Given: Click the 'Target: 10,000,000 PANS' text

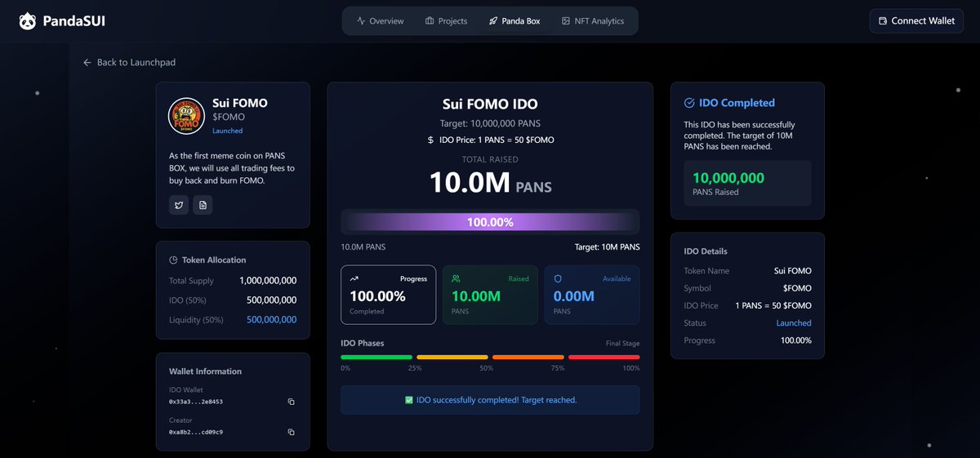Looking at the screenshot, I should [x=490, y=123].
